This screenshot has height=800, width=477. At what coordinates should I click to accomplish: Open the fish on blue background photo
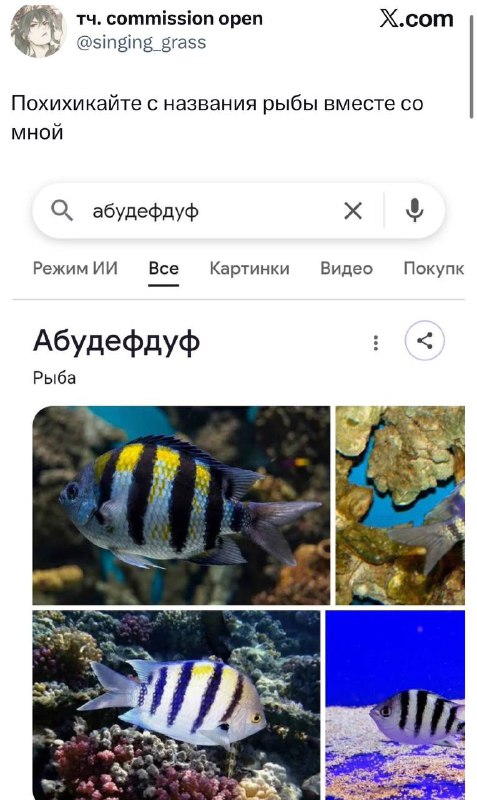tap(395, 705)
